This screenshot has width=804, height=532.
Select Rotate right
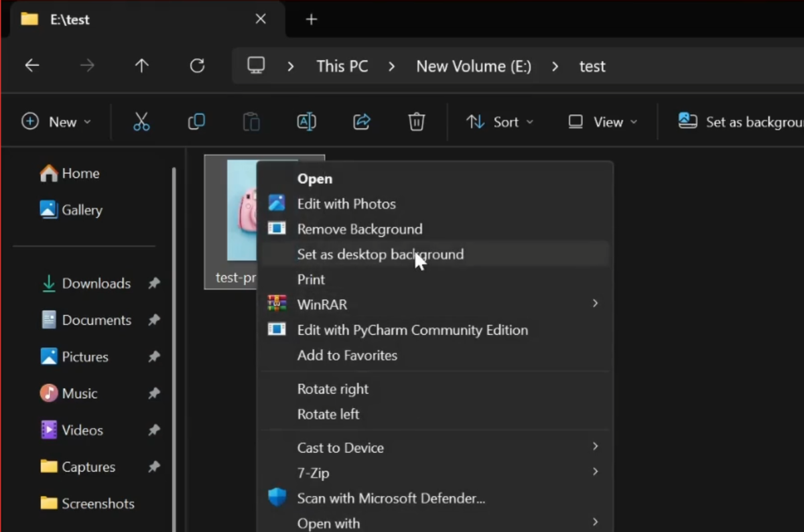click(435, 389)
